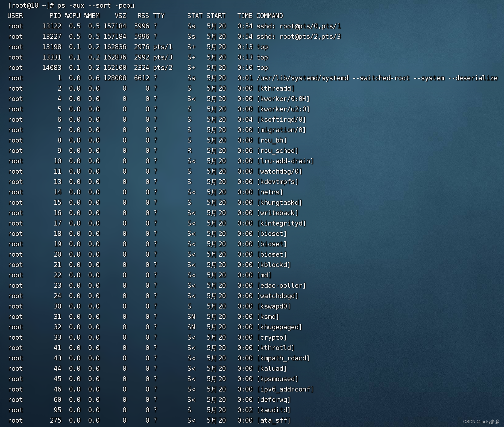This screenshot has height=427, width=504.
Task: Click TIME 0:02 of kauditd row
Action: pos(245,410)
